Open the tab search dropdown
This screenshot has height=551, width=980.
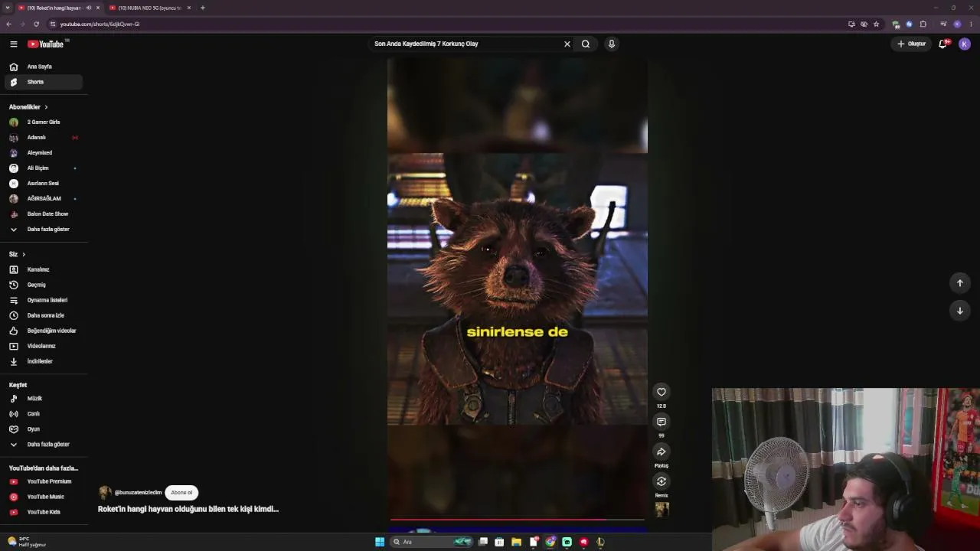click(x=8, y=8)
